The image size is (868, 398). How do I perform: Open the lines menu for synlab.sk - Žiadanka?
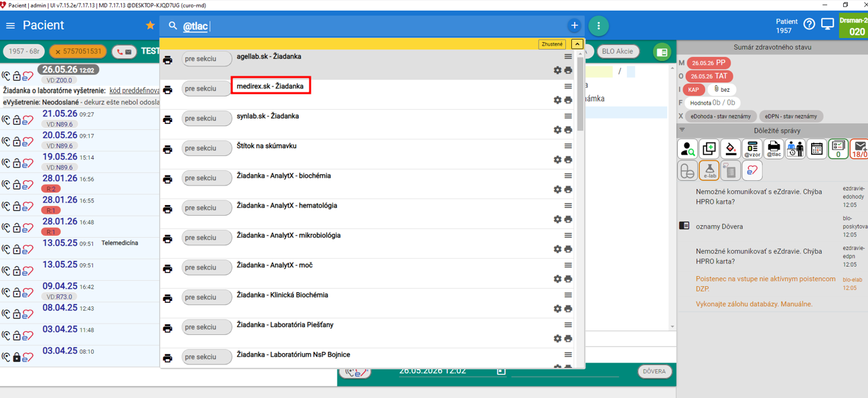coord(568,116)
